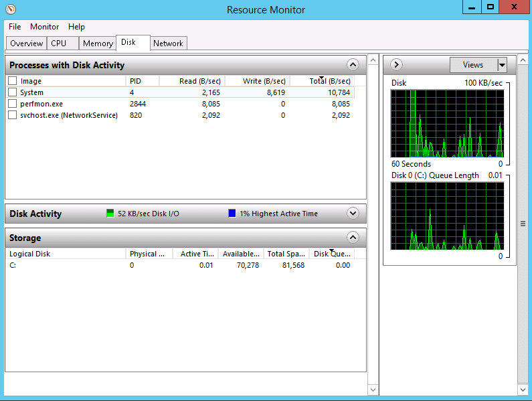Screen dimensions: 532x401
Task: Open the Views dropdown arrow
Action: [x=502, y=65]
